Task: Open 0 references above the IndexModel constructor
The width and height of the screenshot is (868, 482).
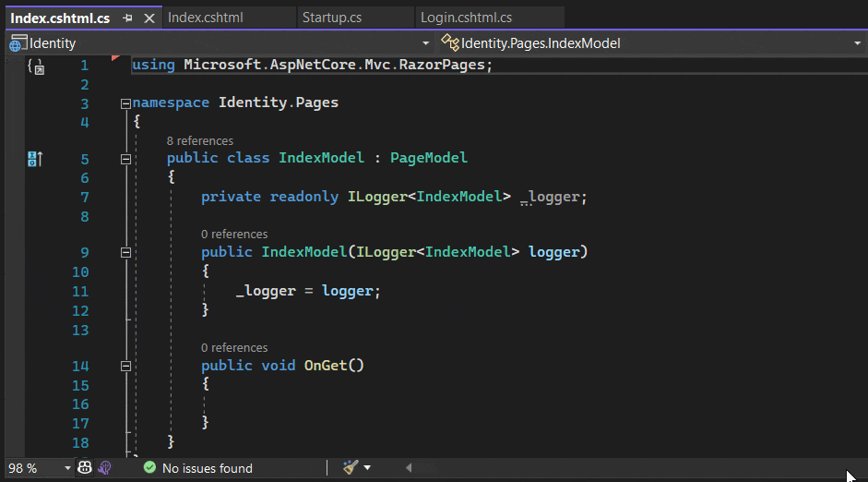Action: [x=234, y=234]
